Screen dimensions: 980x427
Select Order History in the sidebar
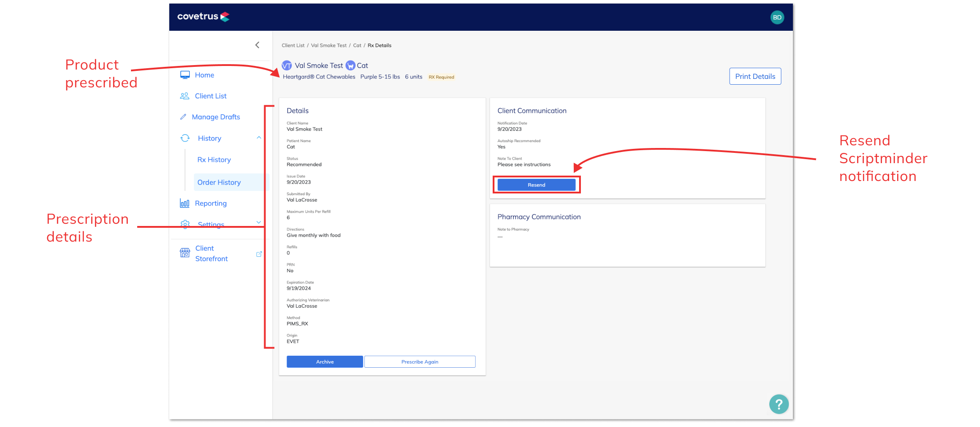click(x=219, y=182)
